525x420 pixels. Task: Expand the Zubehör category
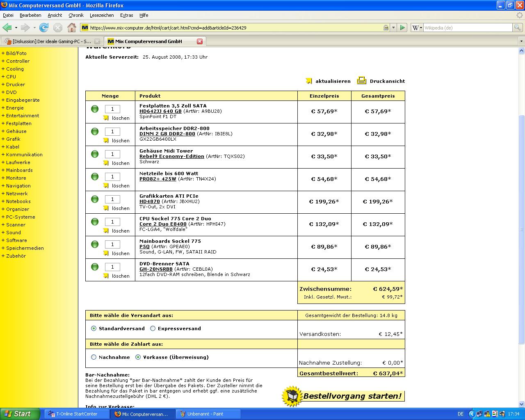click(x=14, y=256)
